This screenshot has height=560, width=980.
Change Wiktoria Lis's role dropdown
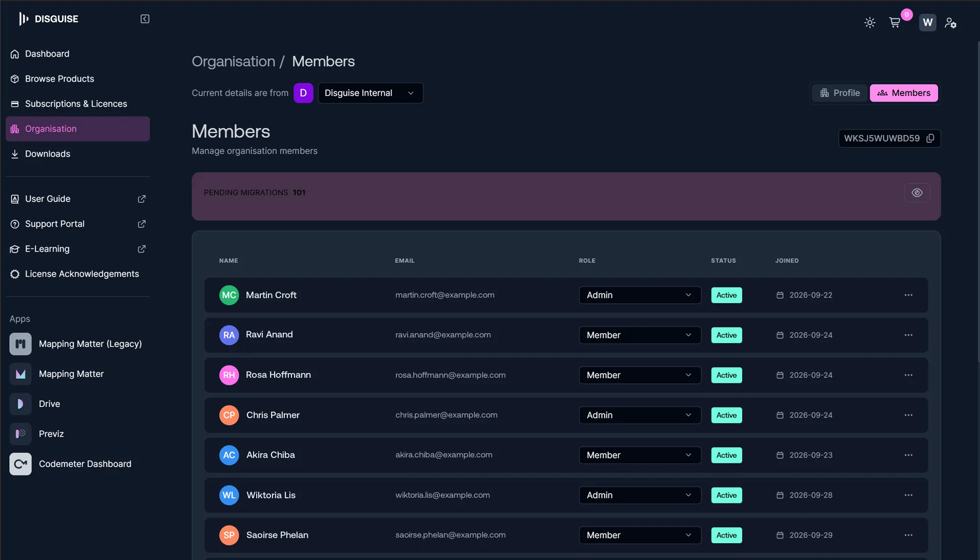(640, 495)
